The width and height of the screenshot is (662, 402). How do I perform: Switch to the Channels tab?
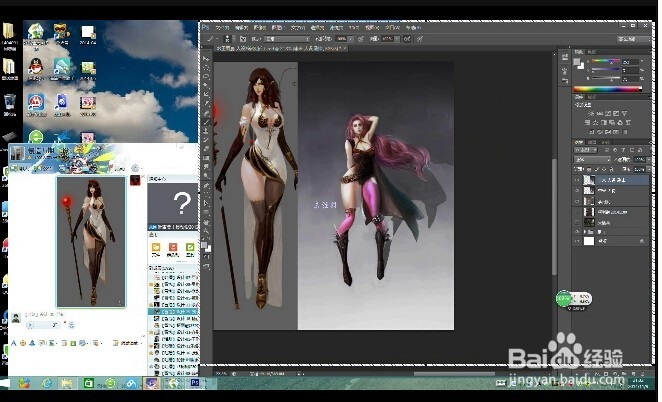[x=592, y=142]
